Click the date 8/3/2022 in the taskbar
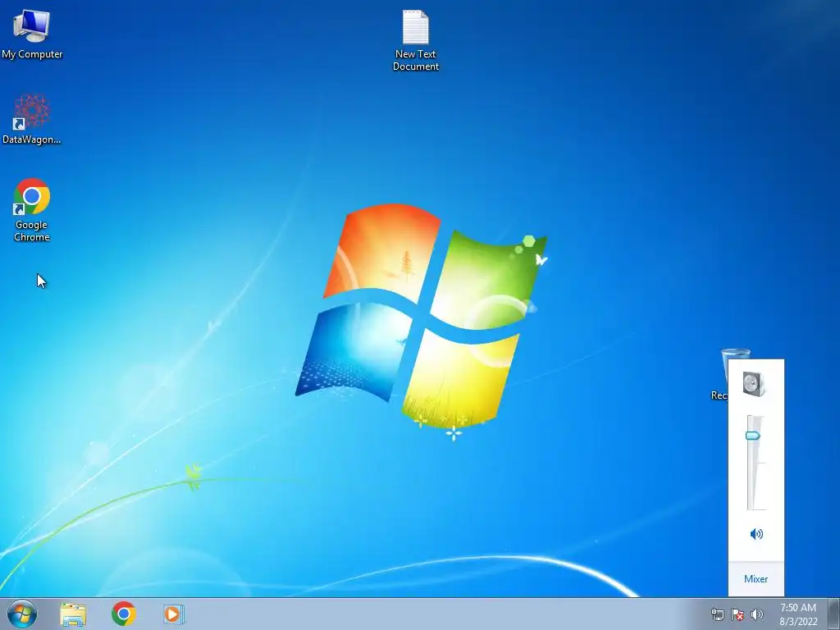840x630 pixels. point(798,622)
